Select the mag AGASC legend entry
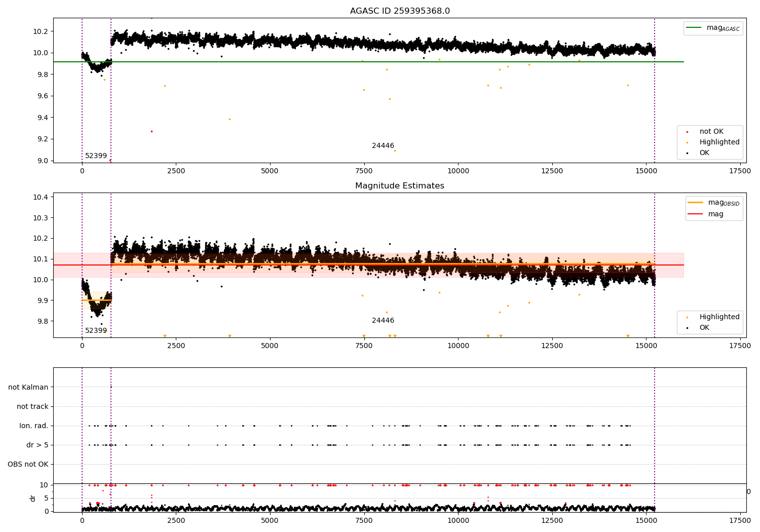 (713, 28)
